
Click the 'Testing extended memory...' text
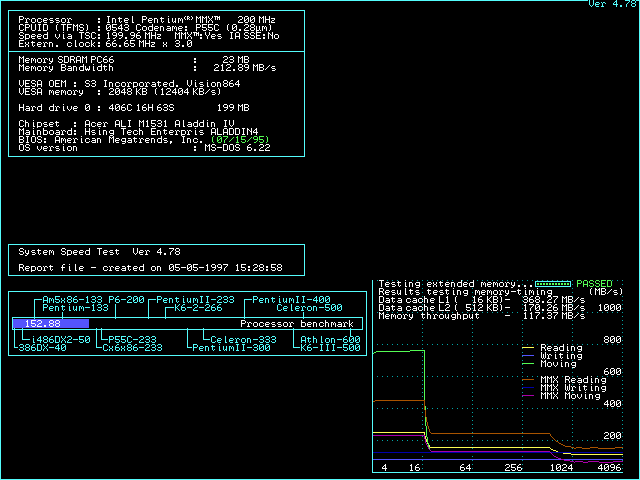pyautogui.click(x=456, y=284)
